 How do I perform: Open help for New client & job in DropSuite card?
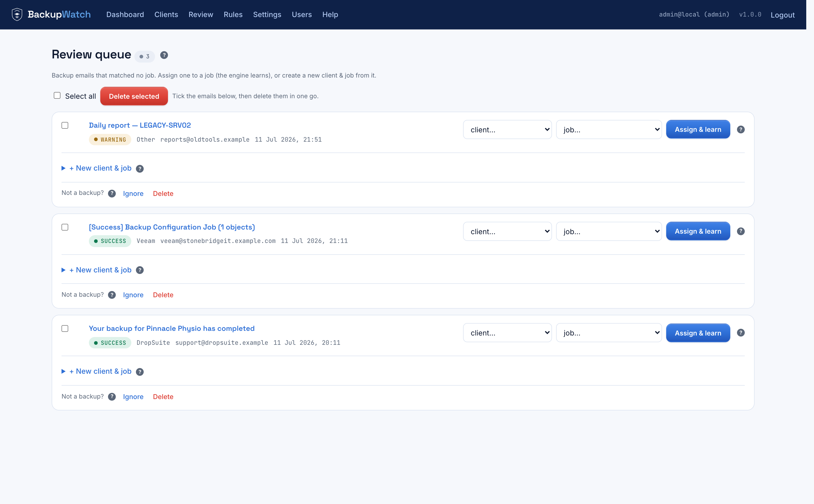pos(140,372)
